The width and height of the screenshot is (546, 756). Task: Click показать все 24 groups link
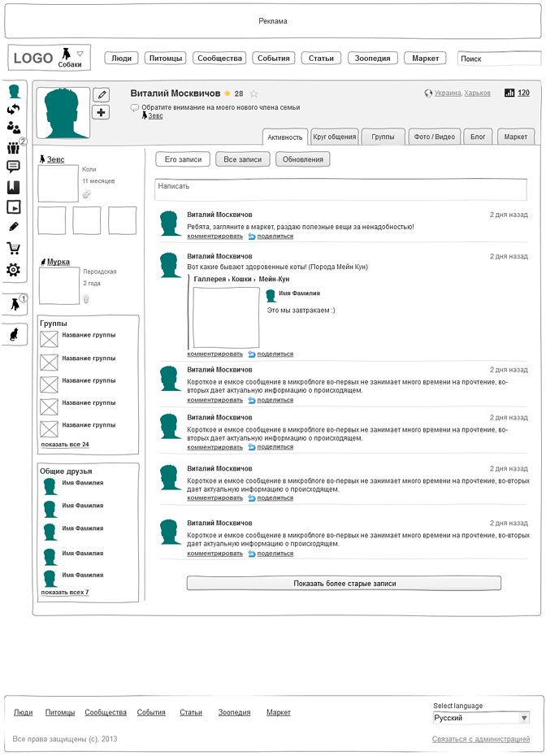[x=65, y=444]
